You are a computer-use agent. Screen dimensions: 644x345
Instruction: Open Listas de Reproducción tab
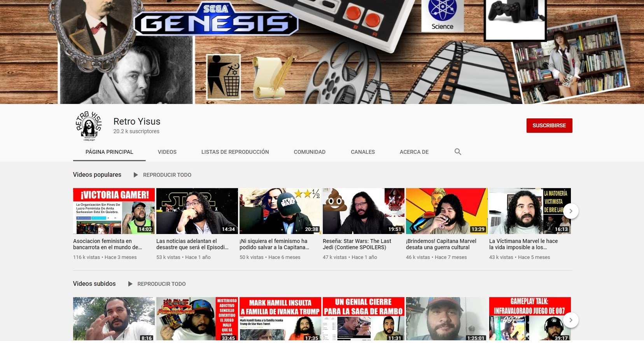click(235, 152)
